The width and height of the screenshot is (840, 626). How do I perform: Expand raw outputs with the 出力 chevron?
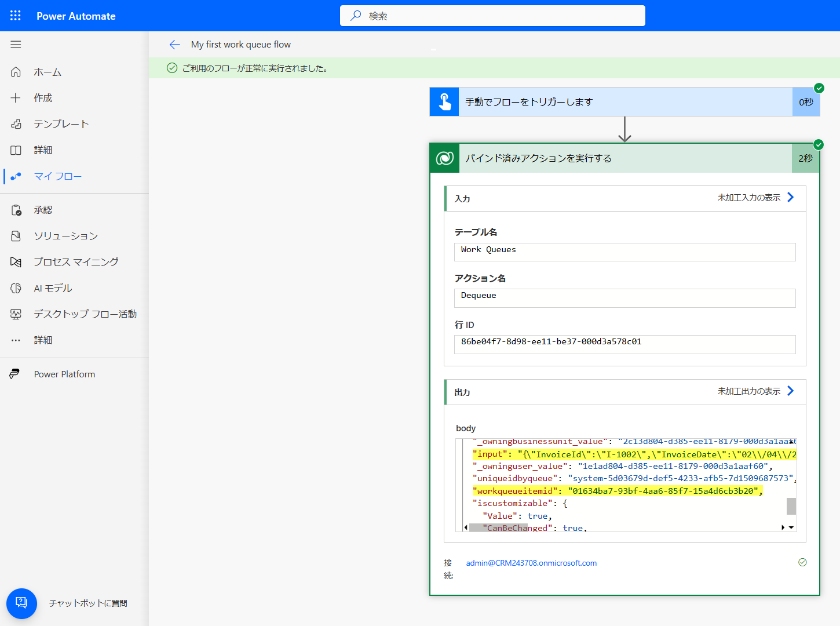(x=791, y=391)
